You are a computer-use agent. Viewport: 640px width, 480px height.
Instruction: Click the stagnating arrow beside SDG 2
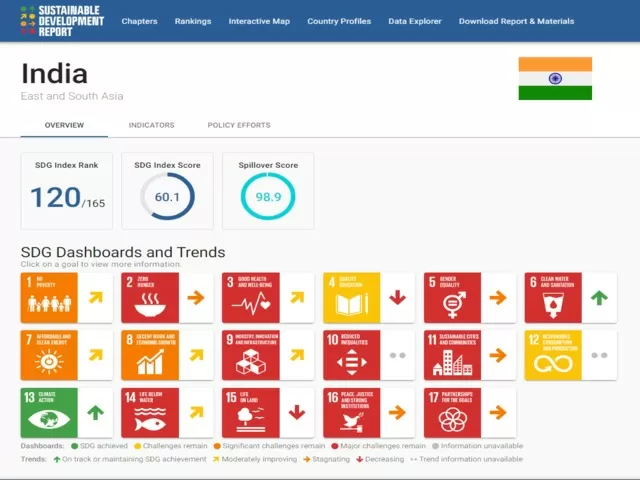click(x=196, y=298)
